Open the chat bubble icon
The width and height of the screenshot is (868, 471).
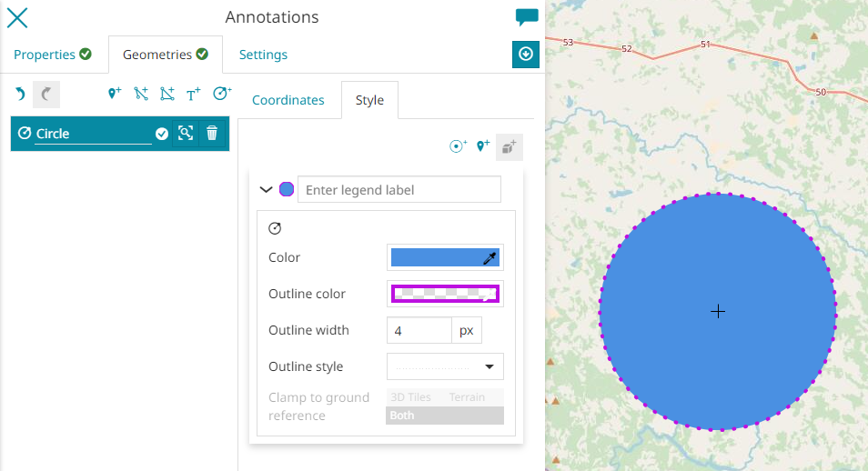pyautogui.click(x=527, y=17)
